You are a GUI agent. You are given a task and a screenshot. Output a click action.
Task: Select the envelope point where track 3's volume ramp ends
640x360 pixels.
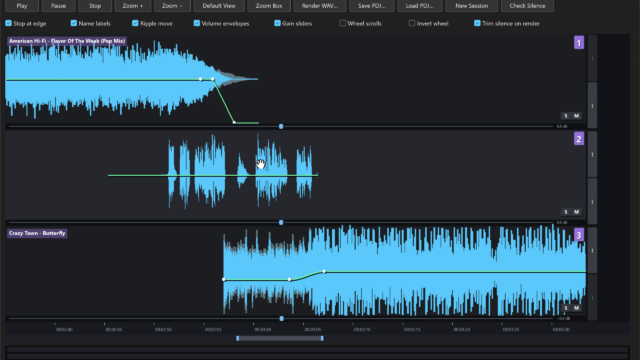click(x=324, y=271)
